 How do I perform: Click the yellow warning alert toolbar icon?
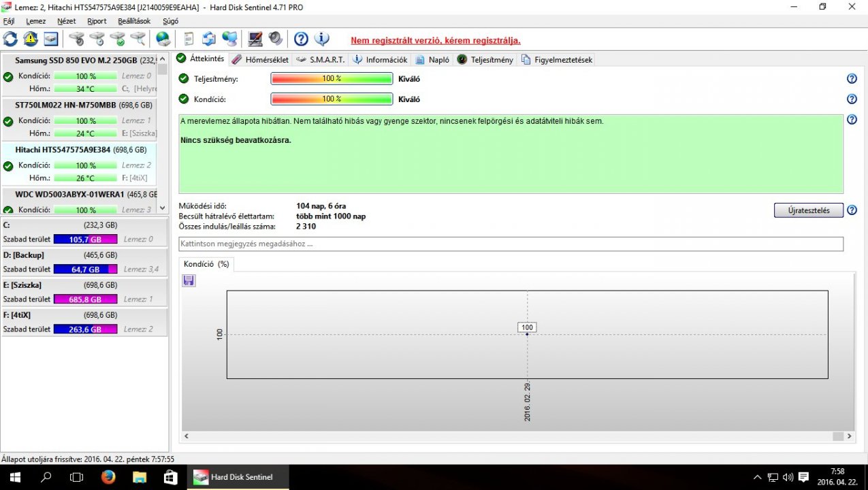click(31, 39)
